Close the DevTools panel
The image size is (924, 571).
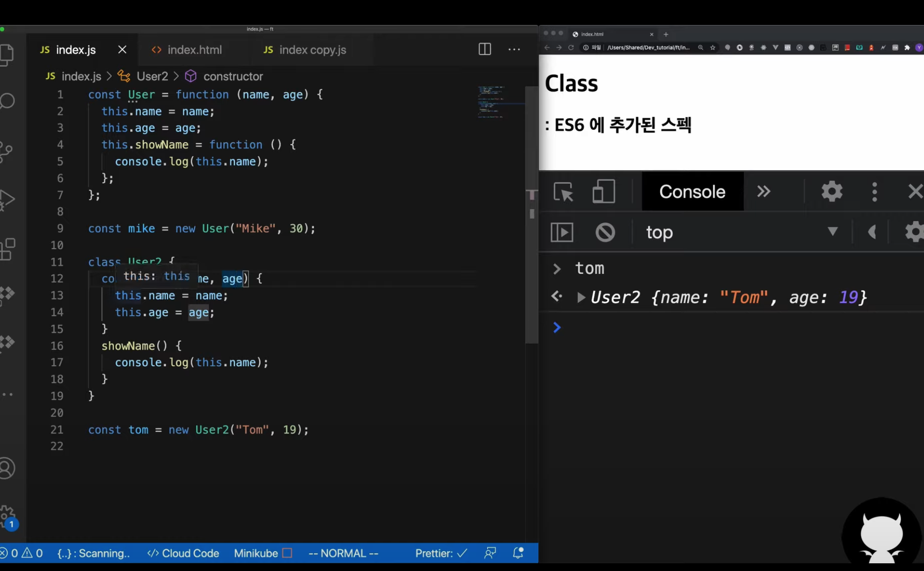coord(915,192)
